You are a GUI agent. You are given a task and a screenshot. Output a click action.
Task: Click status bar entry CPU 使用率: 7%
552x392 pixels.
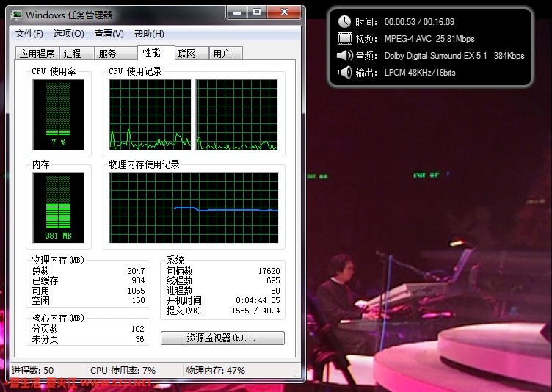pyautogui.click(x=123, y=371)
